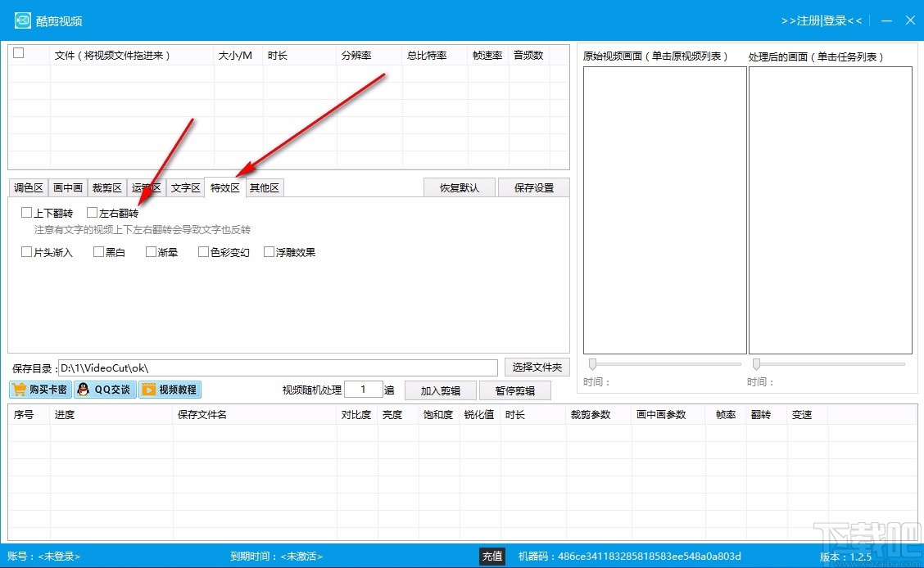Focus 视频随机处理 count input field
924x568 pixels.
pyautogui.click(x=363, y=390)
